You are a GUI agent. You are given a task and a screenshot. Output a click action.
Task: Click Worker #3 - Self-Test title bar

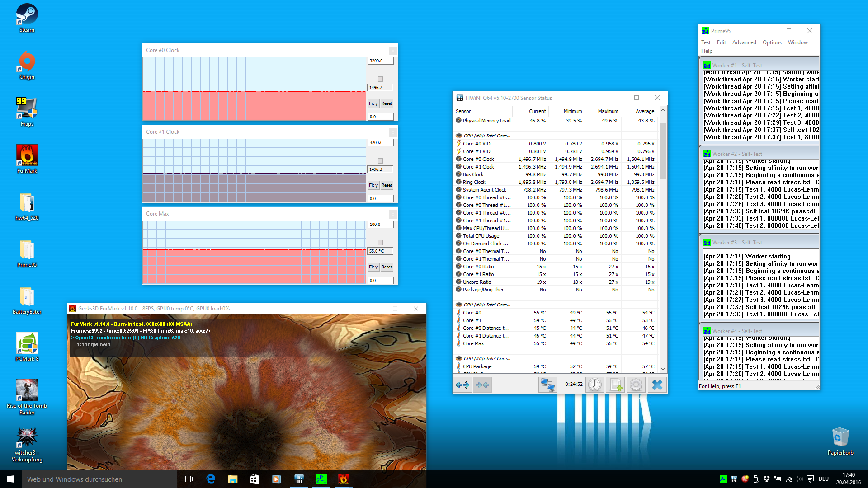point(759,242)
